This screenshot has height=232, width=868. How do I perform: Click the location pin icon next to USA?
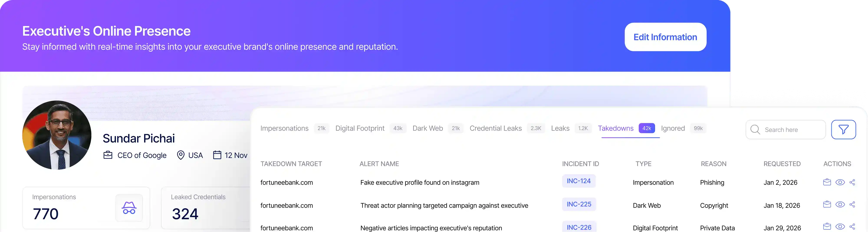[x=181, y=155]
